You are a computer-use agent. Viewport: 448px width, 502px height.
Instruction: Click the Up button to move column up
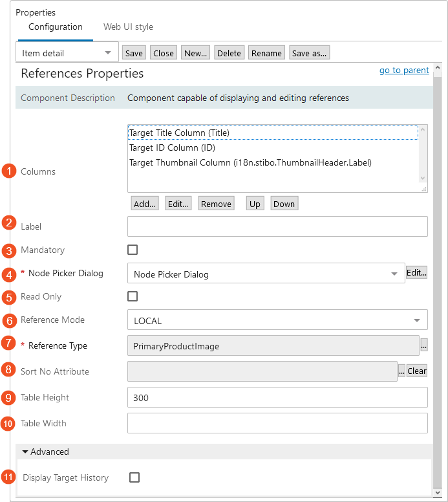[255, 204]
